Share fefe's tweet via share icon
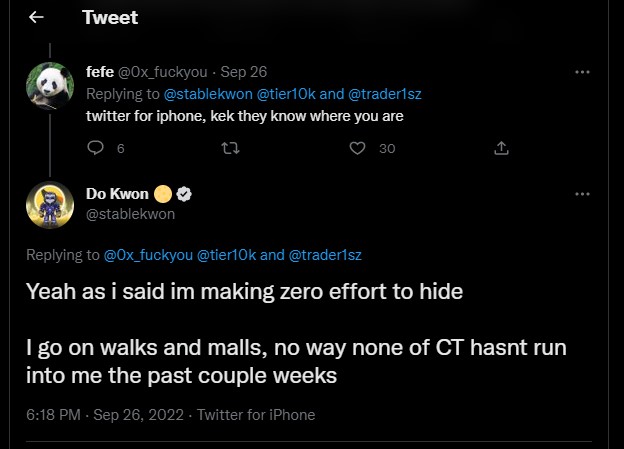This screenshot has height=449, width=624. pos(502,148)
